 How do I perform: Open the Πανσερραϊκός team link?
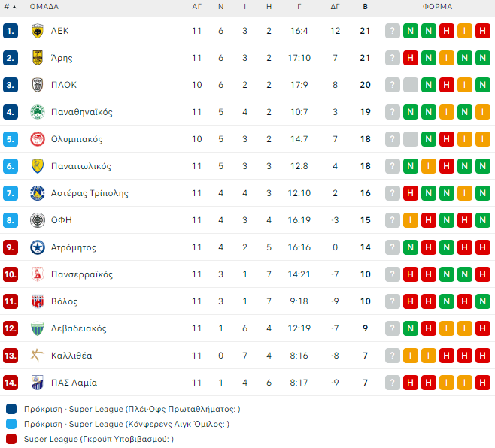[81, 274]
